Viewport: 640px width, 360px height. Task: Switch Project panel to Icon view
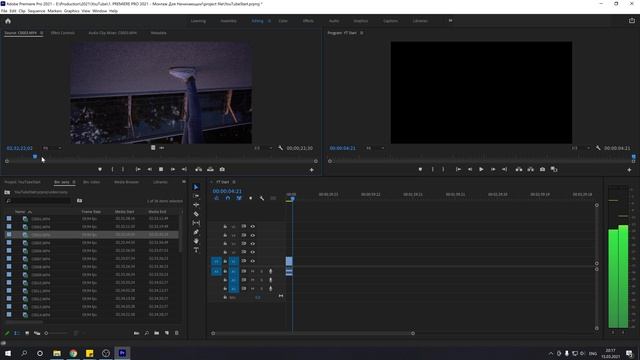27,333
